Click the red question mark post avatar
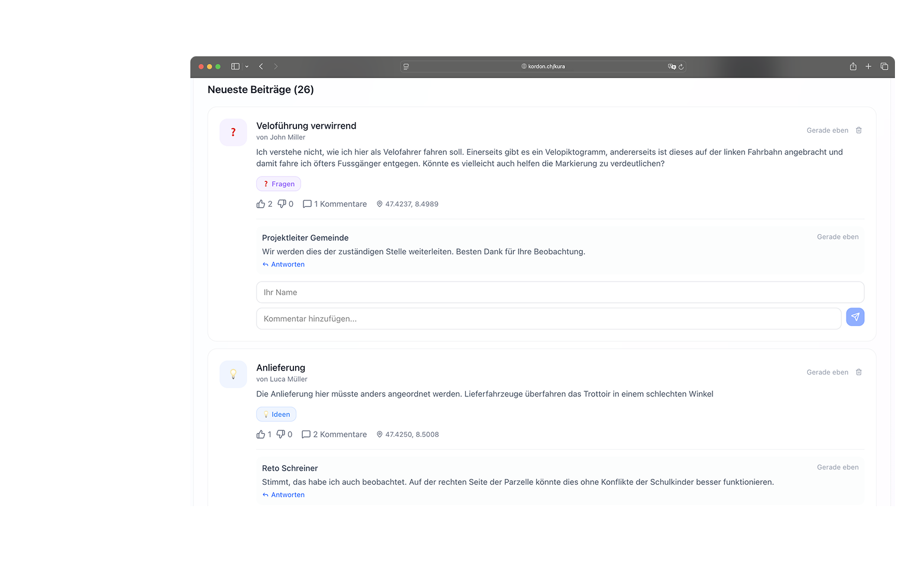 [x=233, y=132]
